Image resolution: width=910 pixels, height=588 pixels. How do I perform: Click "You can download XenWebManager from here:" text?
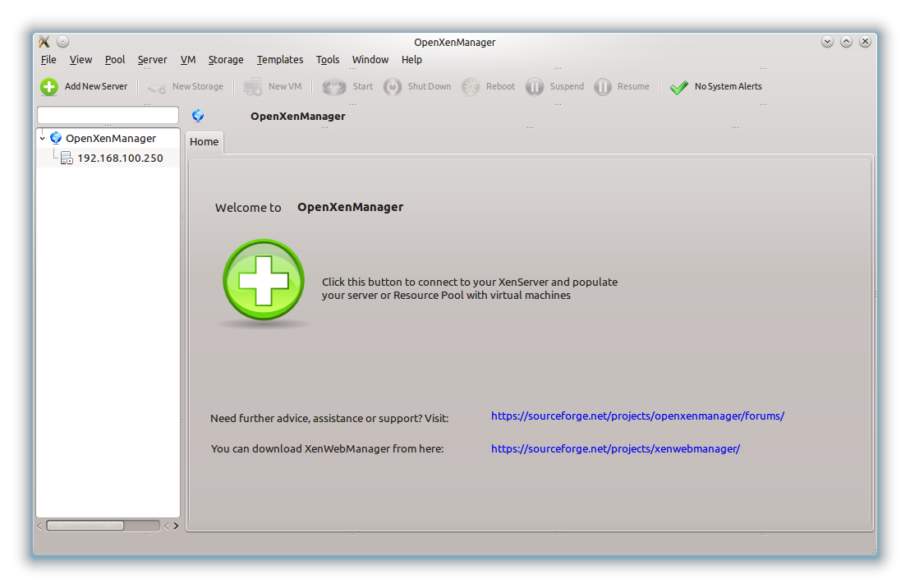327,448
